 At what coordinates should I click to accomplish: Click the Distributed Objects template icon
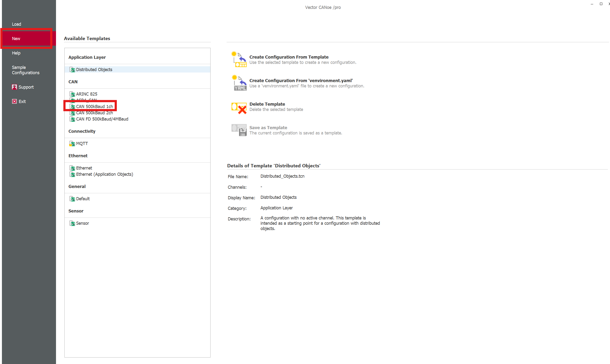72,70
